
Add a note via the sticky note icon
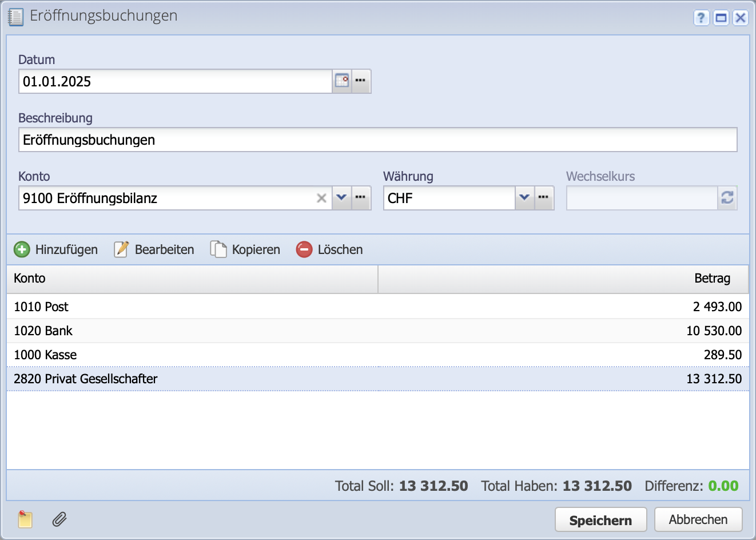pos(26,519)
